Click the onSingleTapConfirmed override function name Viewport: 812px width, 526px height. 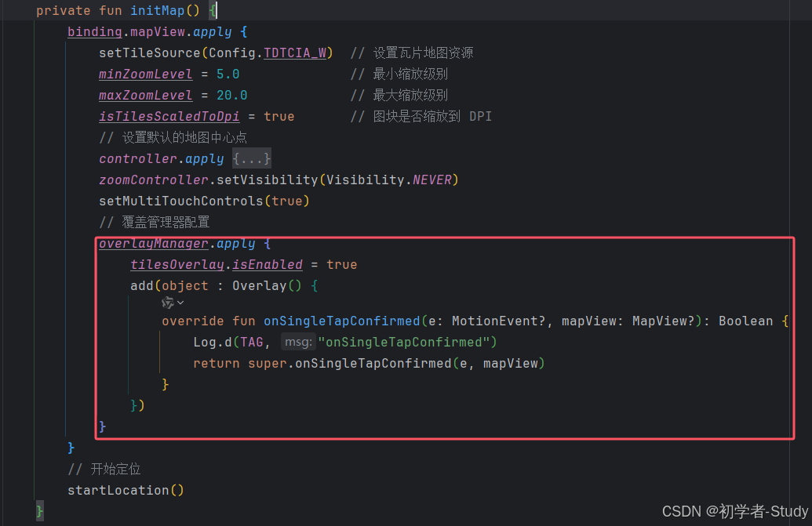coord(342,321)
